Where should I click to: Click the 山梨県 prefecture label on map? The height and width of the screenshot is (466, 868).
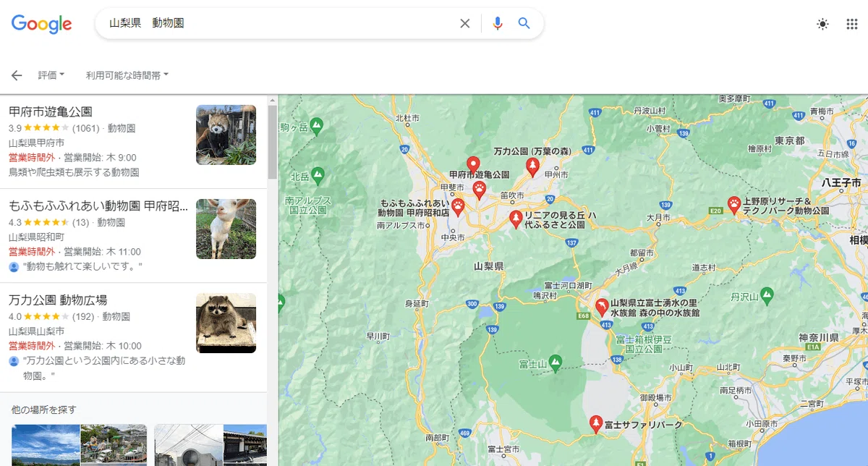pyautogui.click(x=488, y=266)
